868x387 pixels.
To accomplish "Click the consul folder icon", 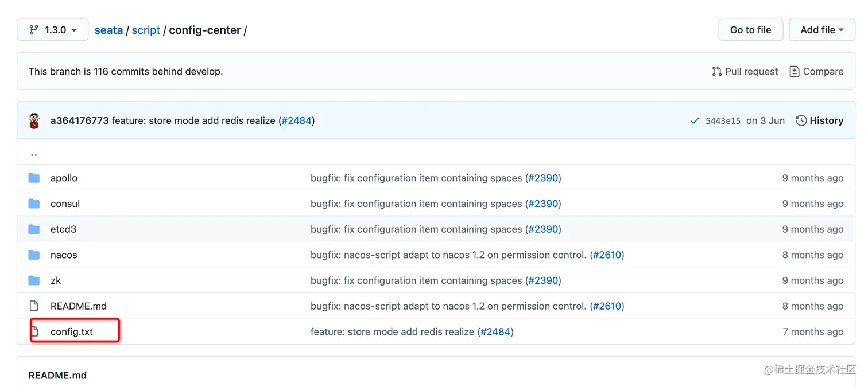I will pos(34,204).
